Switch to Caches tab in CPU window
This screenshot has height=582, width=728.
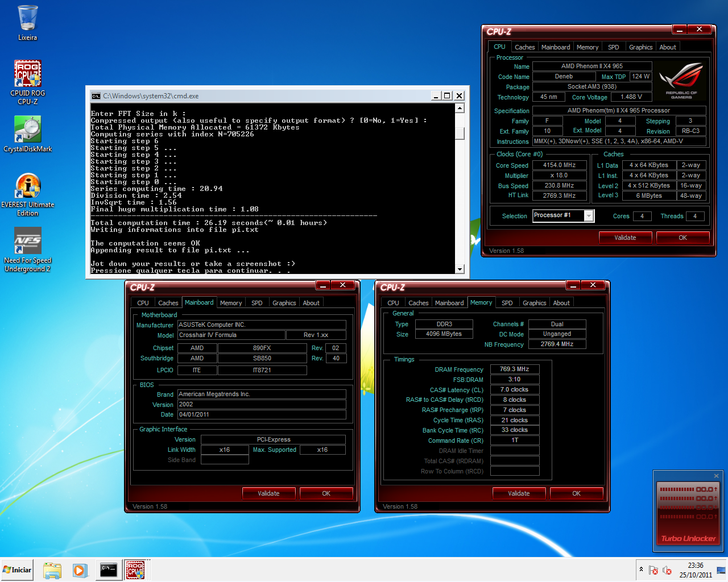[524, 47]
